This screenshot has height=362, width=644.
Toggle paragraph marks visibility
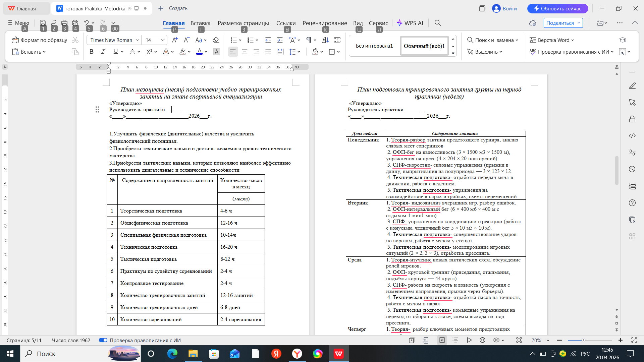click(309, 40)
